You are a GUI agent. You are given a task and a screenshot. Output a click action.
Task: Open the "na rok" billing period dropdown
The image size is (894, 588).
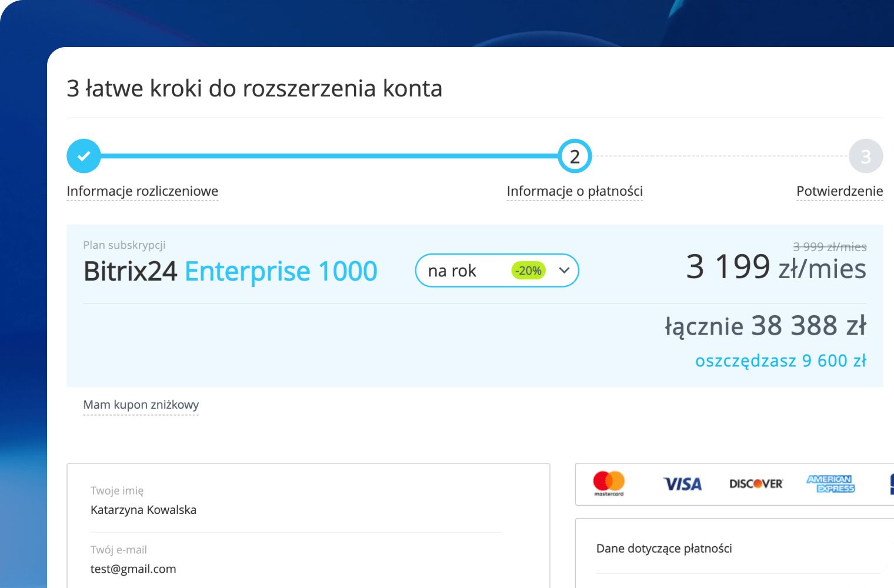click(465, 270)
